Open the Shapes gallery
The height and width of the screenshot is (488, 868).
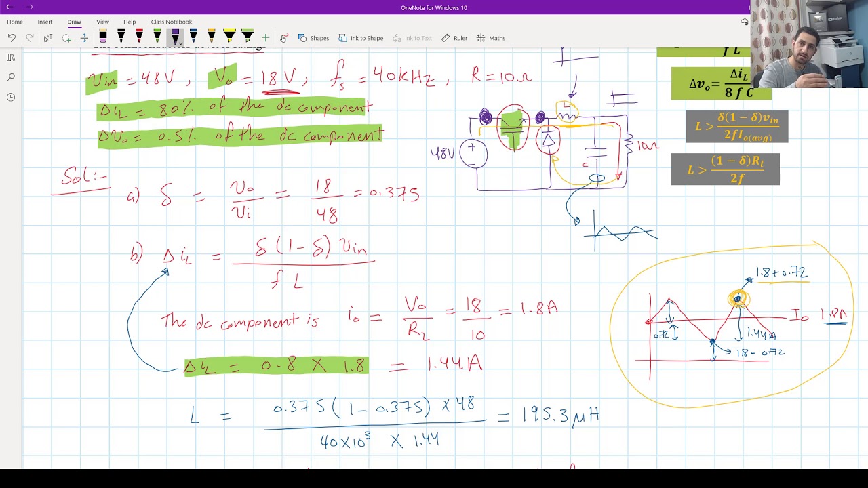click(313, 38)
